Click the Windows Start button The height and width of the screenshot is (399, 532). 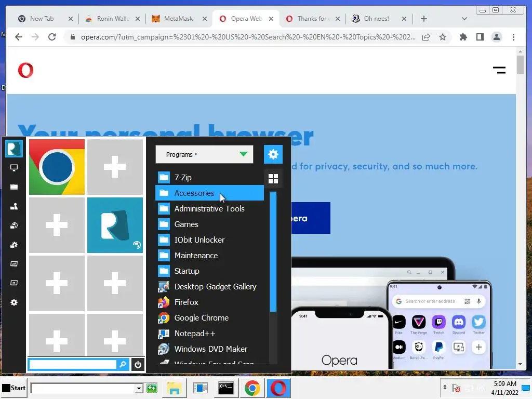click(14, 388)
